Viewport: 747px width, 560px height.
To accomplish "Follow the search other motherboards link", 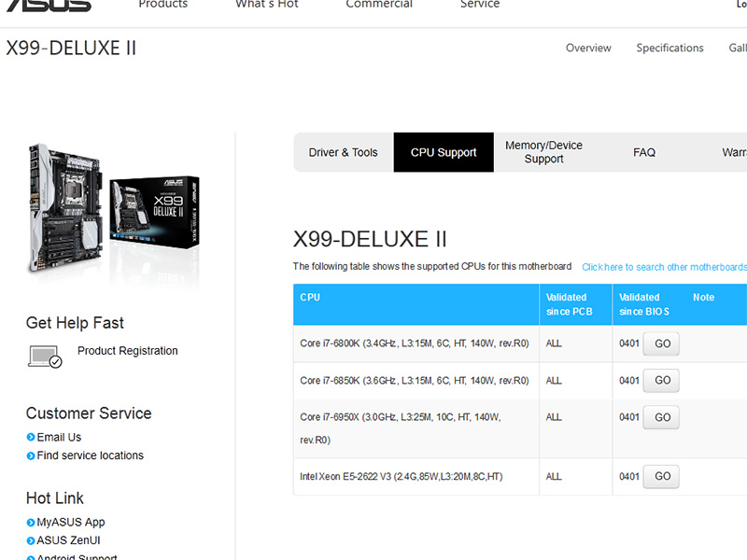I will pyautogui.click(x=665, y=267).
